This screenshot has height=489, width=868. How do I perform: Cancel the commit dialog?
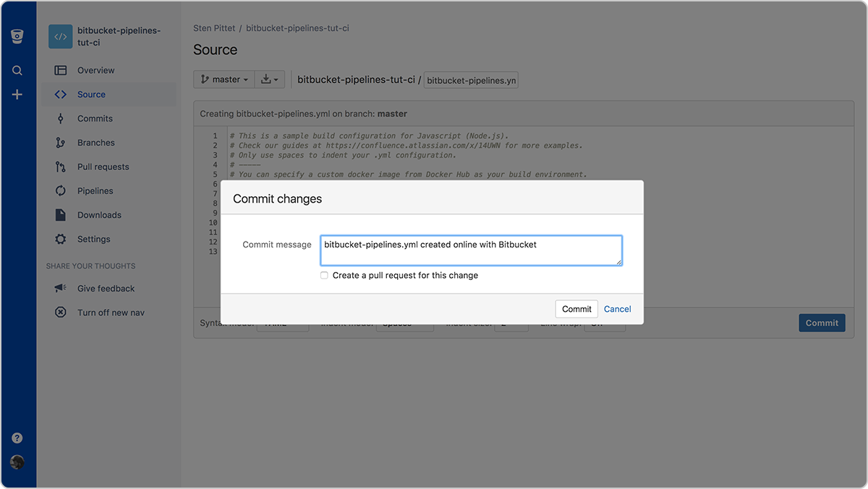tap(617, 309)
